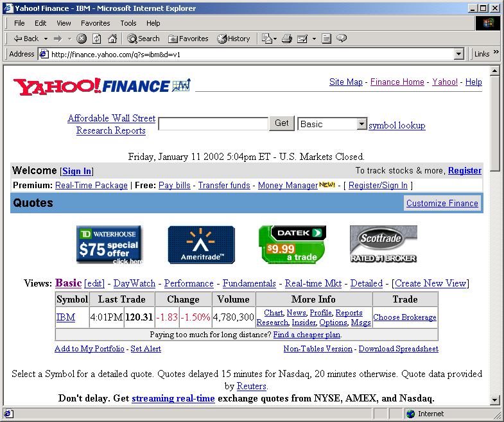The image size is (504, 422).
Task: Stop page loading with Stop icon
Action: 82,39
